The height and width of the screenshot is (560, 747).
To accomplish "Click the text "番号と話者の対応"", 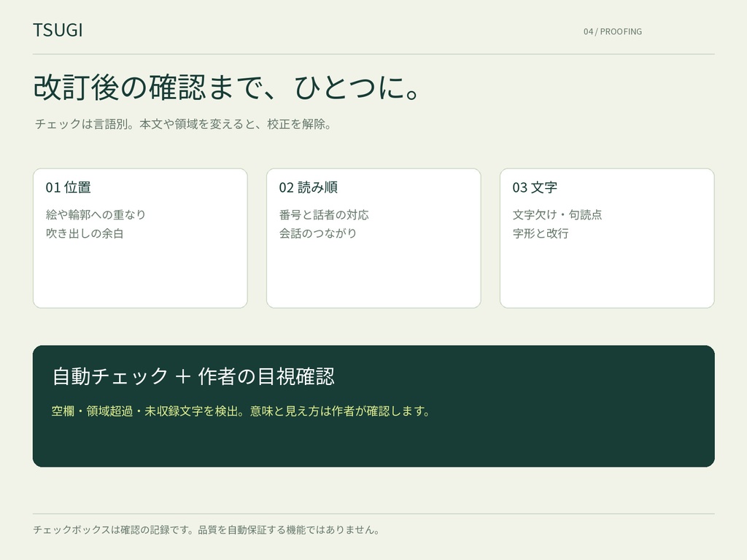I will (324, 215).
